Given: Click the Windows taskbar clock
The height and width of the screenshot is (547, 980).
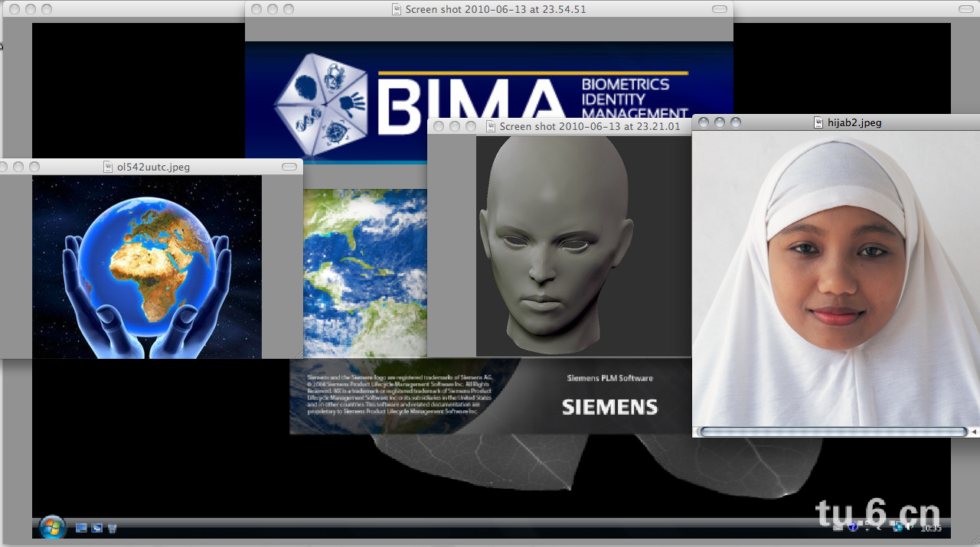Looking at the screenshot, I should click(x=931, y=528).
